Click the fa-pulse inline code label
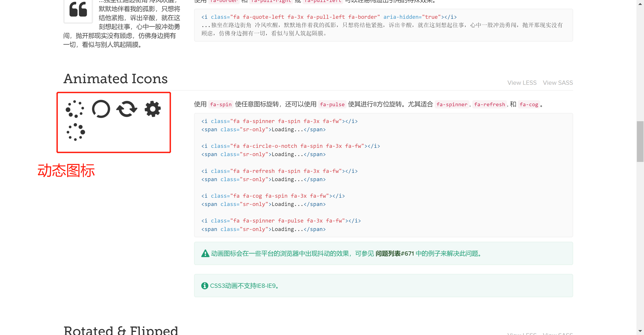The image size is (644, 335). pos(332,104)
